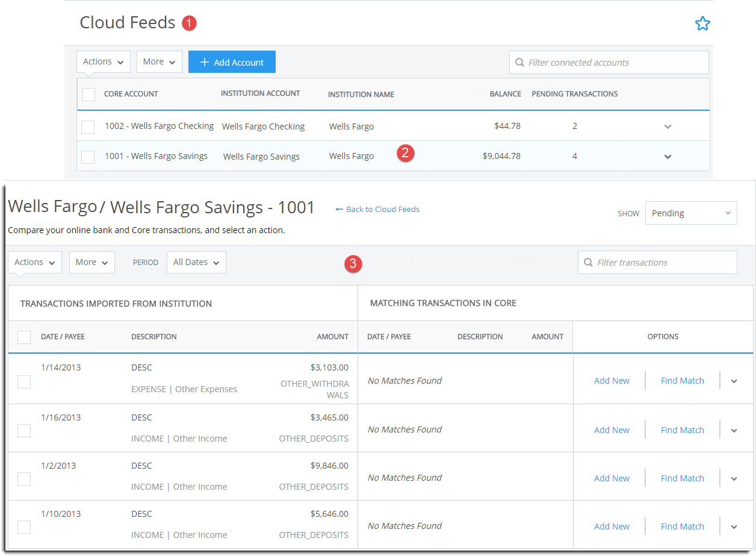Click the search icon in Filter connected accounts
Viewport: 756px width, 556px height.
click(x=519, y=62)
